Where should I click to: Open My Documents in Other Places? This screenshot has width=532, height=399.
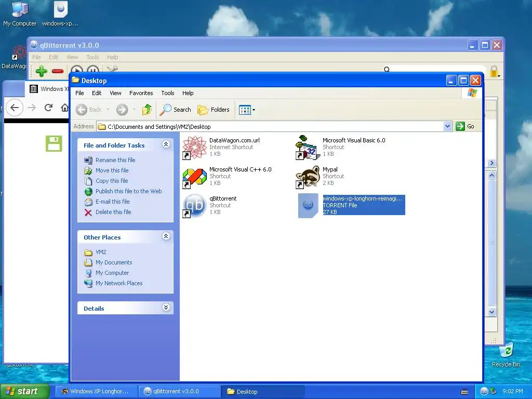coord(114,262)
